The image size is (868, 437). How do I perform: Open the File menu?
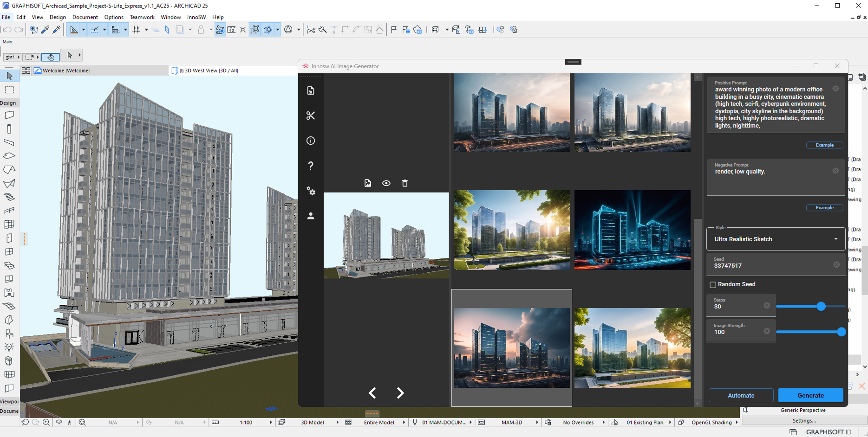(6, 17)
